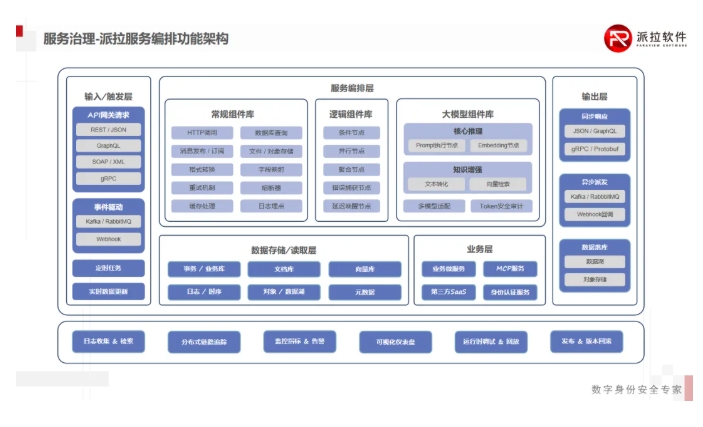Select the 条件节点 box
703x427 pixels.
point(352,133)
